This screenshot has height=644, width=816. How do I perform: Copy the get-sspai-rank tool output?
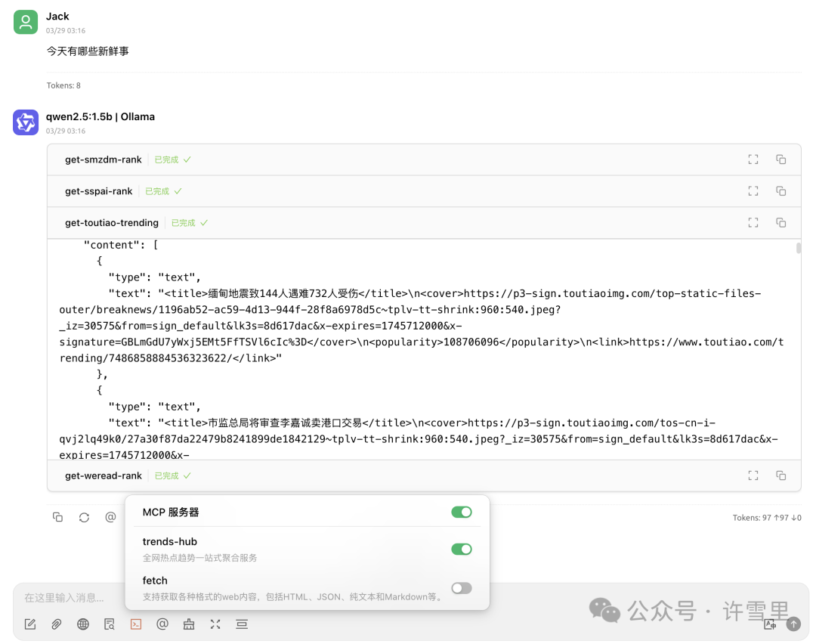pyautogui.click(x=780, y=191)
